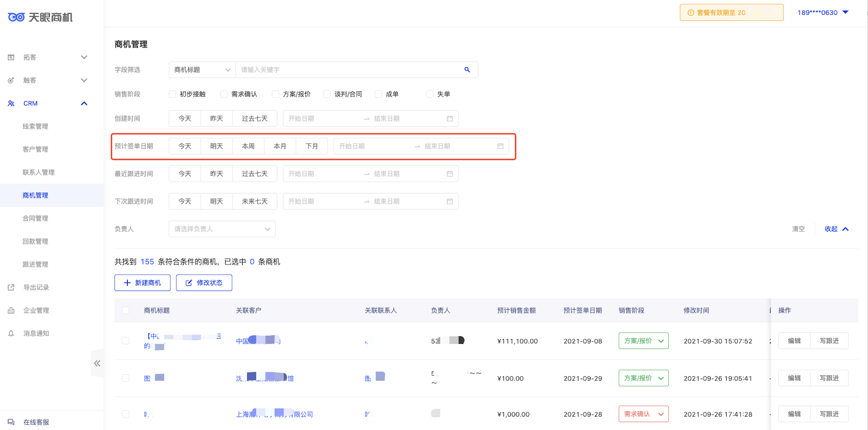This screenshot has height=430, width=868.
Task: Toggle select-all checkbox in table header
Action: (126, 310)
